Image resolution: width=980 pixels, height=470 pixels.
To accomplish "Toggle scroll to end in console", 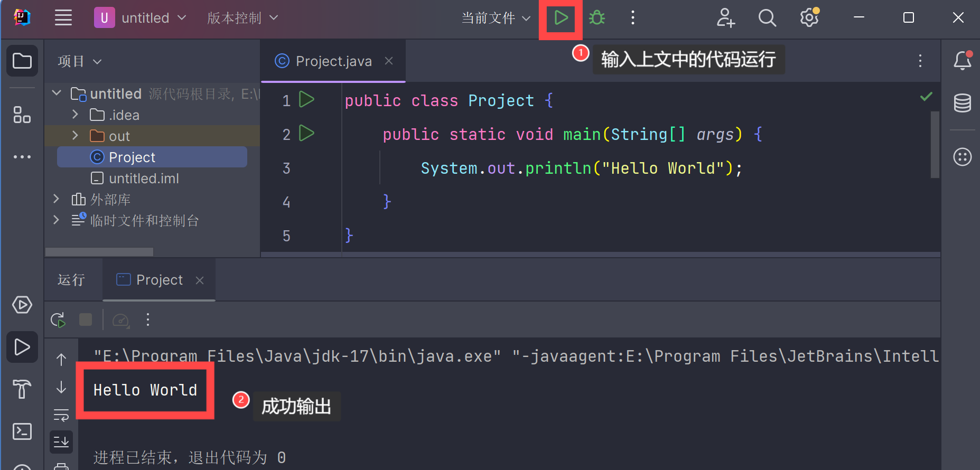I will 61,441.
